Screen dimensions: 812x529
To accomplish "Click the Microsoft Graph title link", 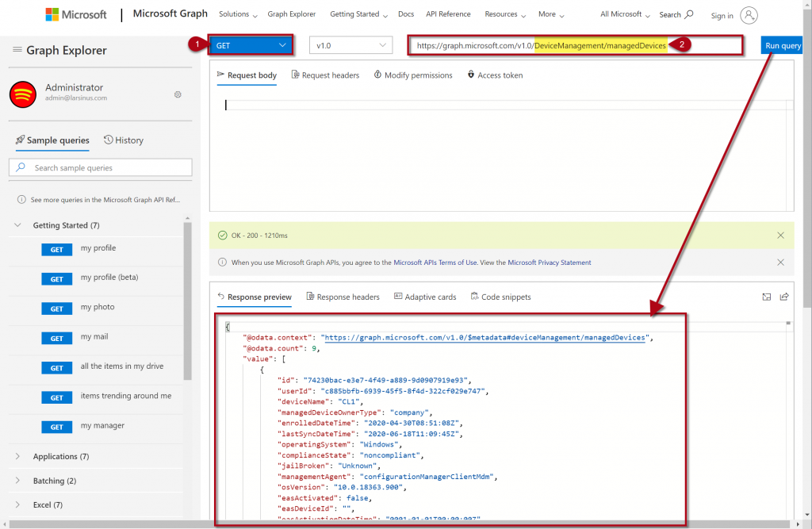I will (170, 13).
